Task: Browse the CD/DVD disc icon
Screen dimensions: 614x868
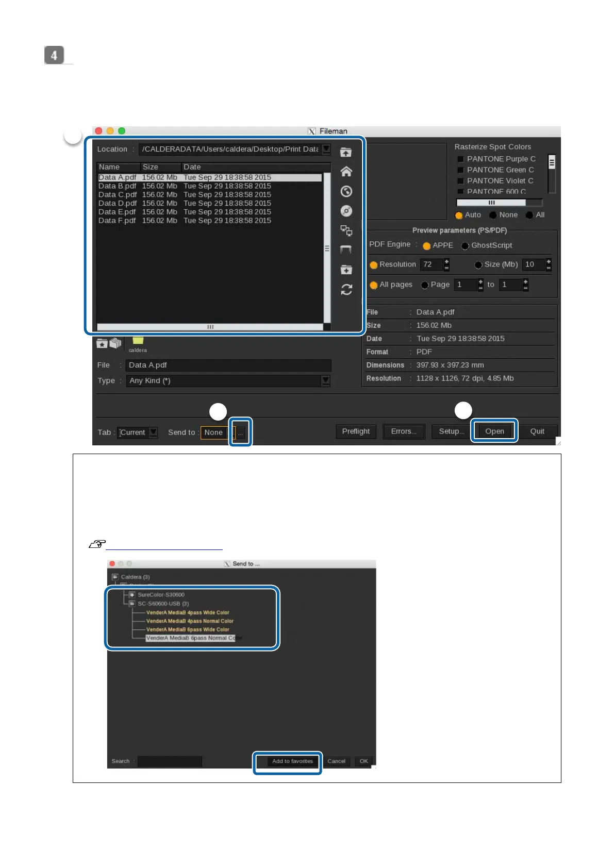Action: [x=346, y=211]
